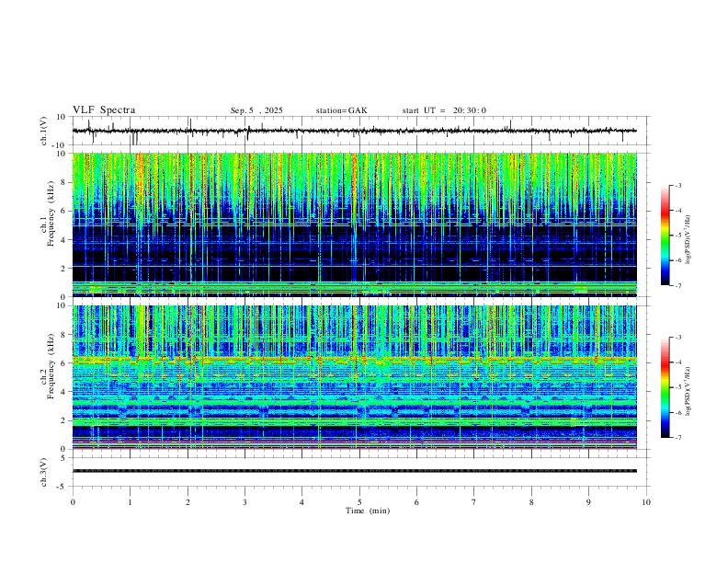The image size is (728, 563).
Task: Click the "4" kHz tick of the ch.1 spectrogram
Action: [x=64, y=240]
